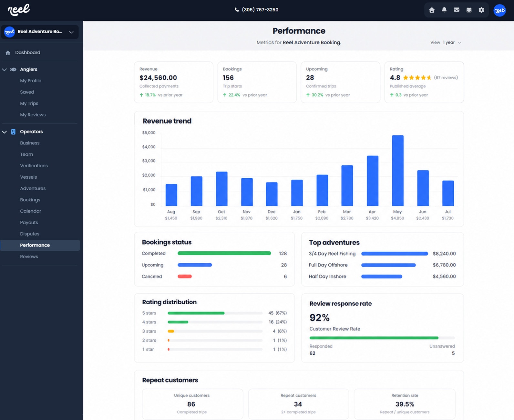Click the 3 stars distribution bar
This screenshot has width=514, height=420.
click(x=215, y=331)
